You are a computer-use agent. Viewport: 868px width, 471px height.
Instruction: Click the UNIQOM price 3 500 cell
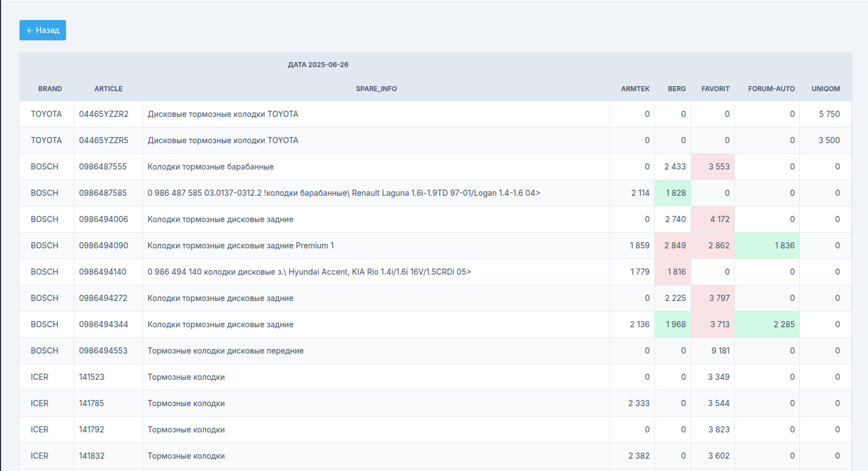(x=829, y=140)
